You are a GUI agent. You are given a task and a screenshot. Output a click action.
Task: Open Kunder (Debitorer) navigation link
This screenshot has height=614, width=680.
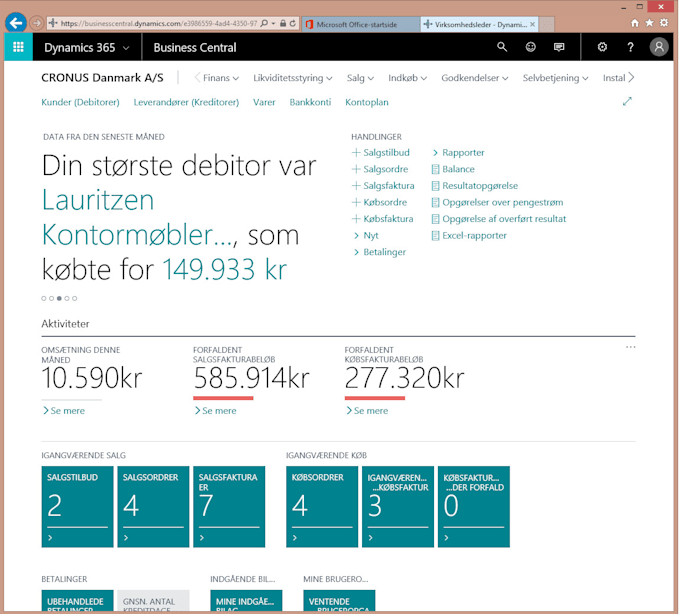[80, 102]
